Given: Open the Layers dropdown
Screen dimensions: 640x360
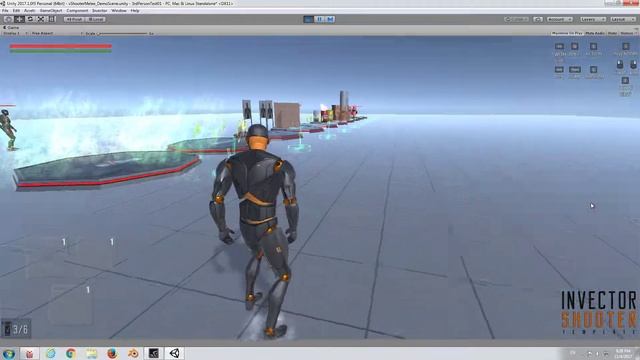Looking at the screenshot, I should tap(593, 19).
